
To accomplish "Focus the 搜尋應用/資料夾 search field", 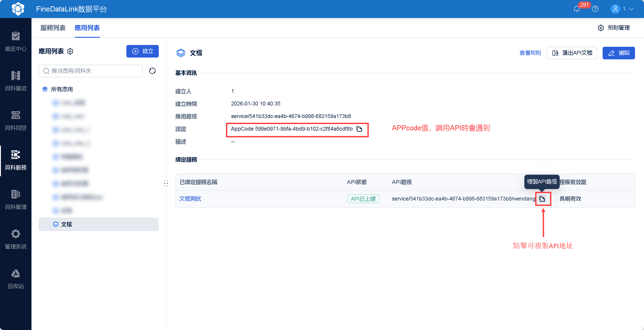I will (x=90, y=71).
